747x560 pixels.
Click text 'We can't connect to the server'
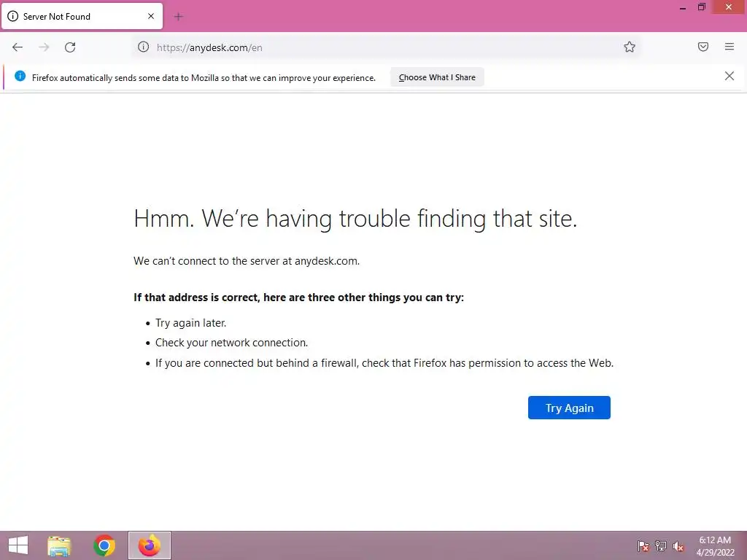[247, 261]
